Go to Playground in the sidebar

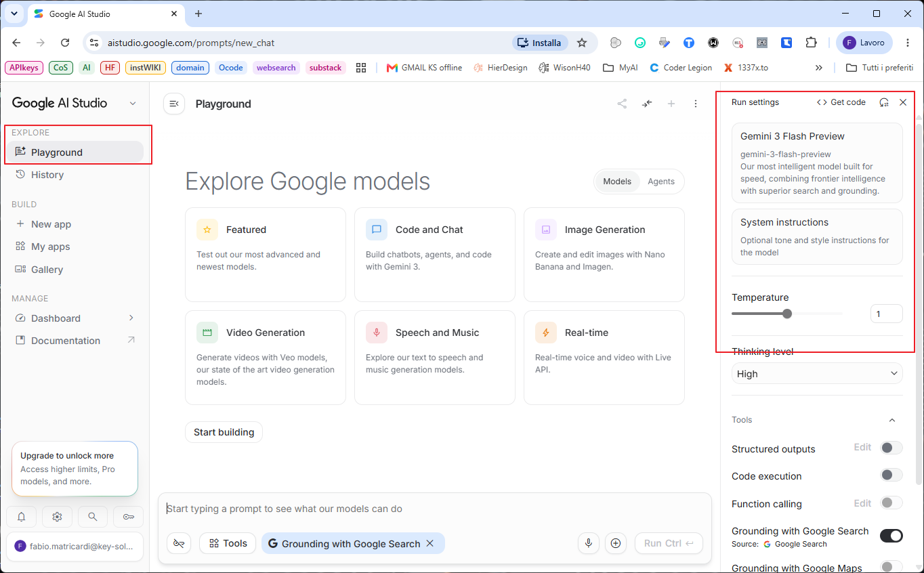75,152
